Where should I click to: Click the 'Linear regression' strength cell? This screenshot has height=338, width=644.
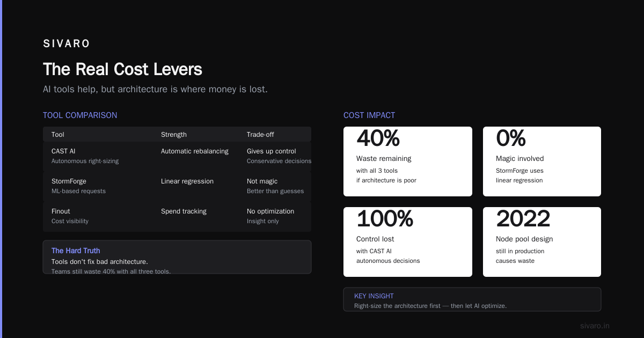(x=187, y=181)
